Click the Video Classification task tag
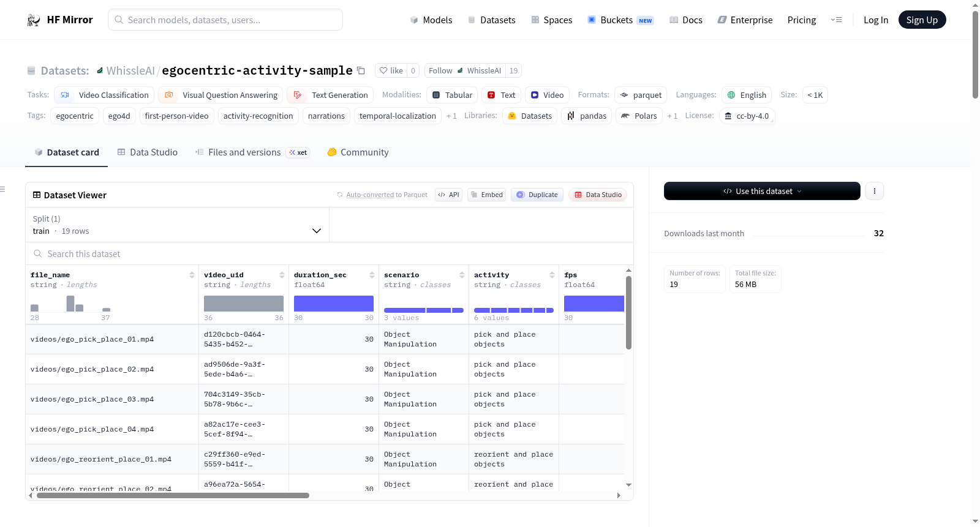 104,95
